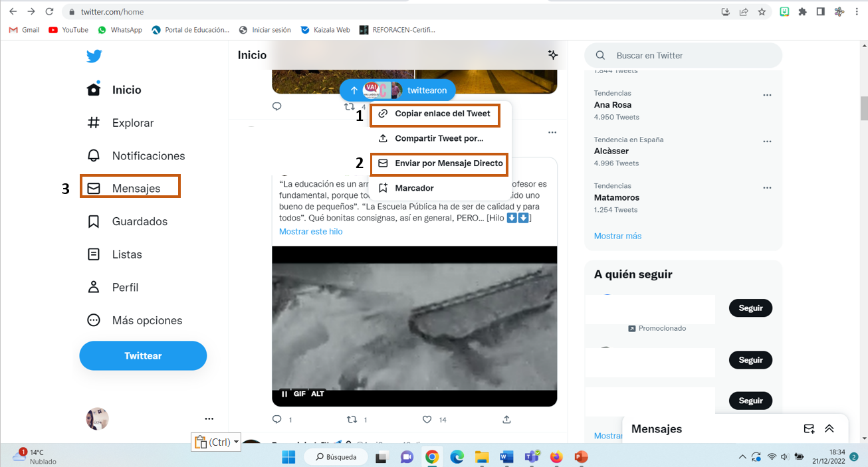868x467 pixels.
Task: Click the reply icon on top tweet
Action: [277, 107]
